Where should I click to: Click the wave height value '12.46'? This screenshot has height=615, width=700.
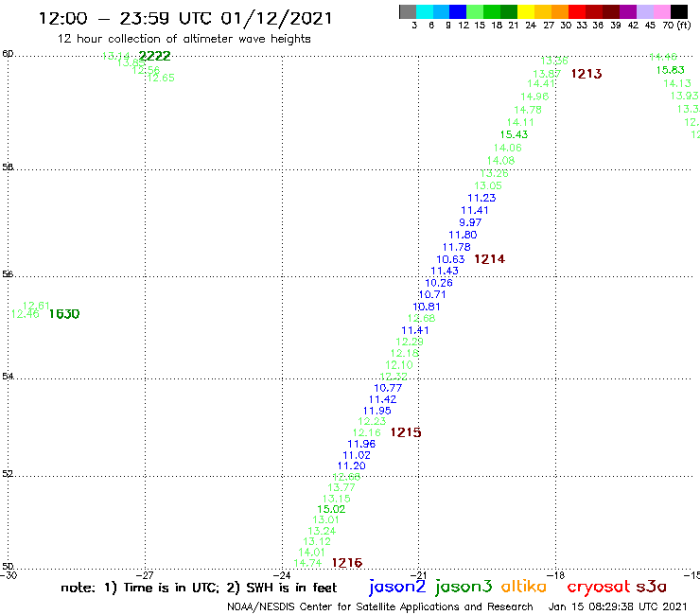(x=25, y=314)
